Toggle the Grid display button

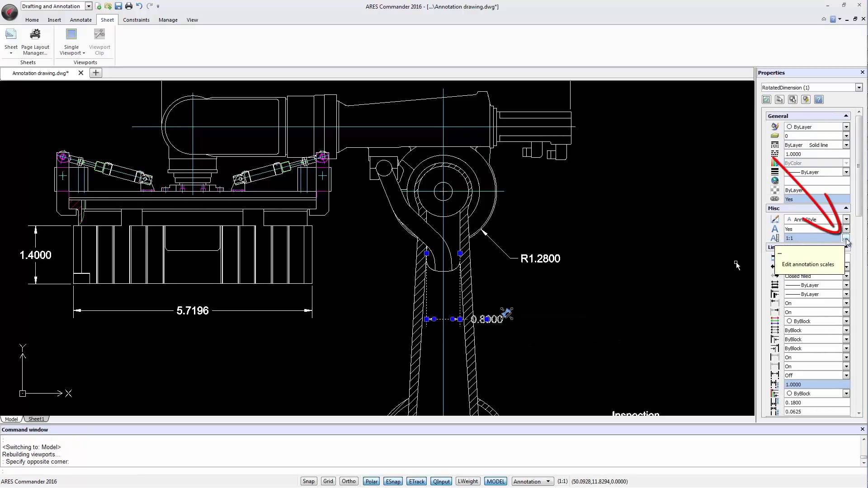pyautogui.click(x=328, y=481)
